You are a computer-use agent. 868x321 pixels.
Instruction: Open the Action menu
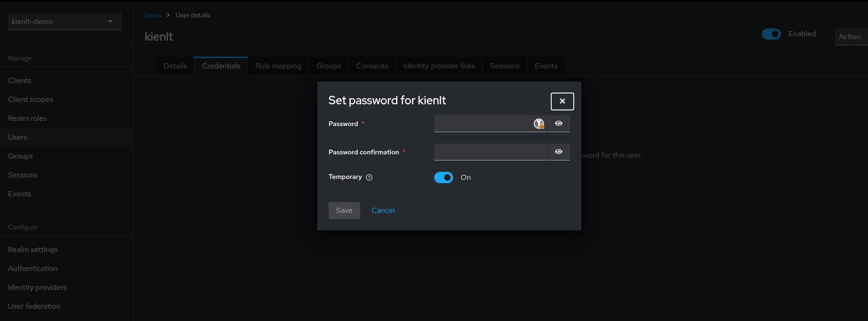coord(850,36)
